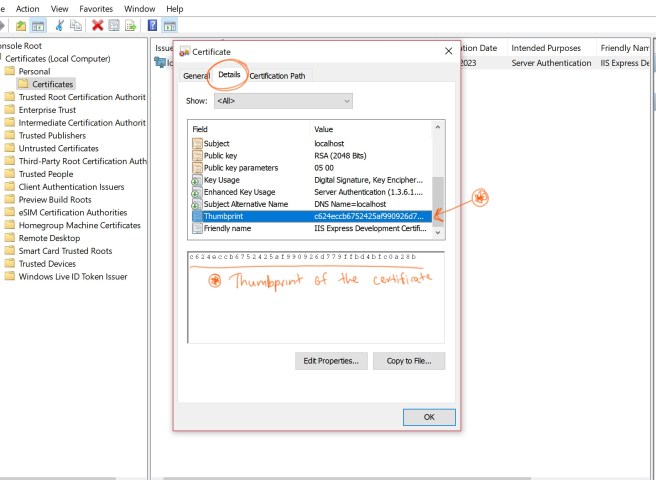Close the Certificate dialog

pyautogui.click(x=448, y=51)
